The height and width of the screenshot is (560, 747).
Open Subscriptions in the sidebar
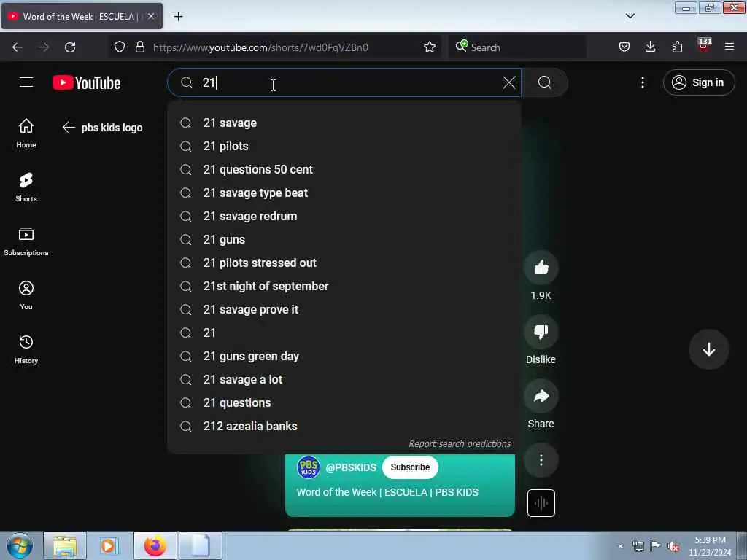tap(26, 241)
